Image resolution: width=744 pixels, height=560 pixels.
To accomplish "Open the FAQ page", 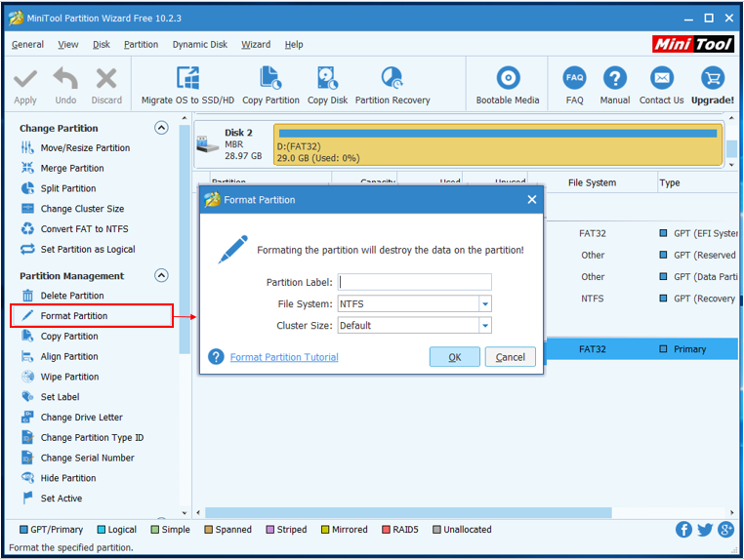I will 575,85.
